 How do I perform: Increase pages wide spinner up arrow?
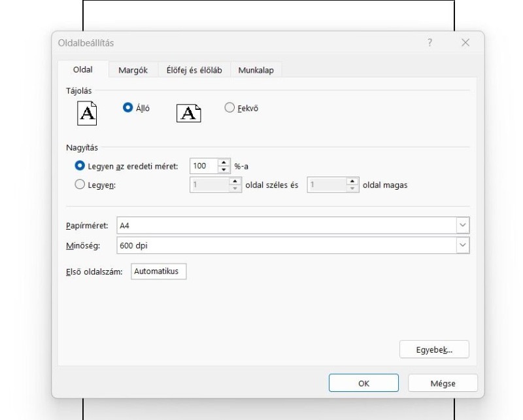[235, 181]
